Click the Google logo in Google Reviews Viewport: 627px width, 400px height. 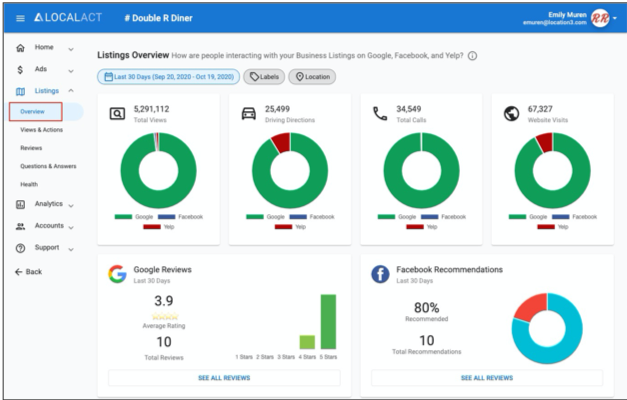[x=117, y=274]
